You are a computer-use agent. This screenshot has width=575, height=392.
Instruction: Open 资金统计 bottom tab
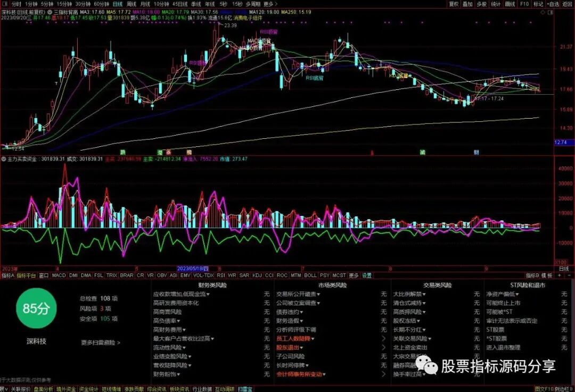pos(89,389)
